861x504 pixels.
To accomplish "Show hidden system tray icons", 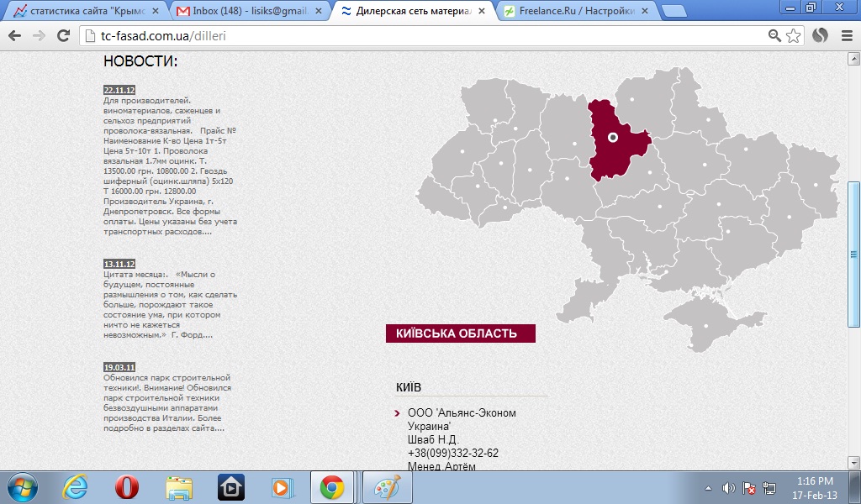I will coord(708,488).
